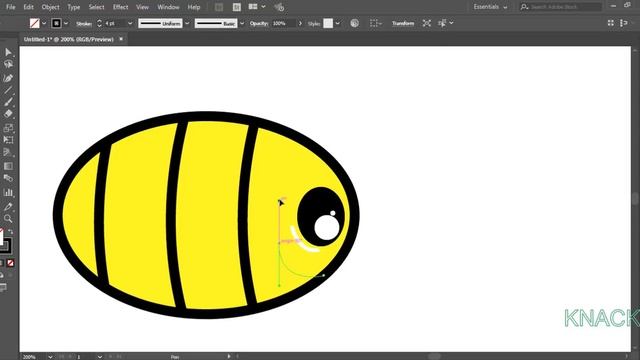Click the Isolate Selected Object icon
The image size is (640, 360).
tap(427, 23)
